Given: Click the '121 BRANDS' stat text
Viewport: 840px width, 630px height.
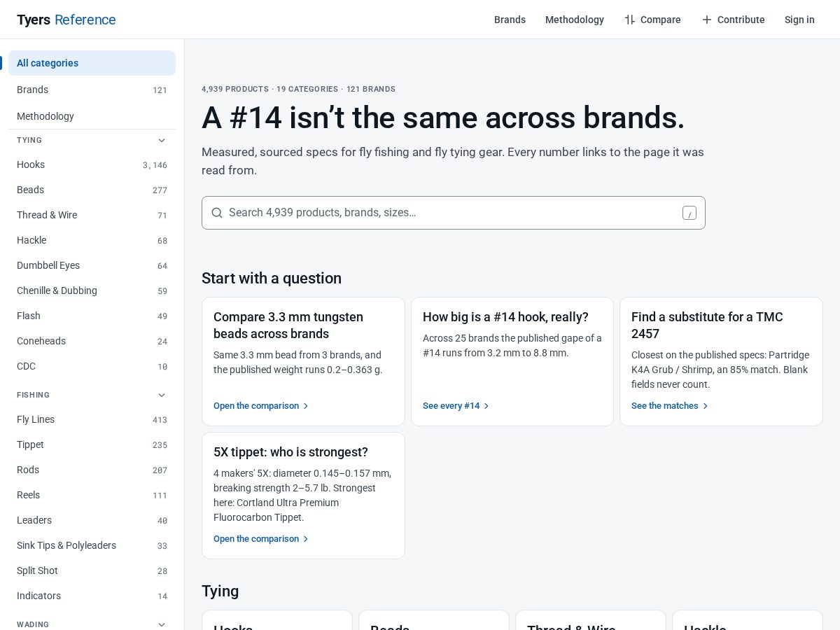Looking at the screenshot, I should 371,89.
